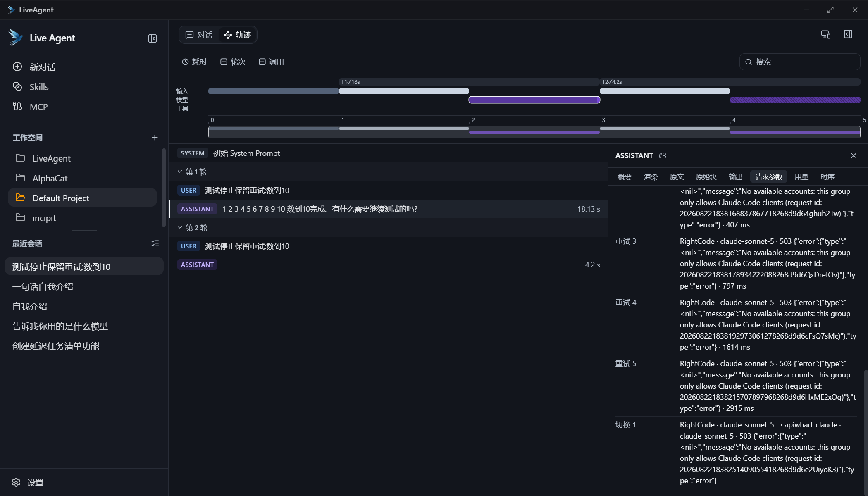Open conversation 告诉我你用的是什么模型
868x496 pixels.
pos(84,326)
